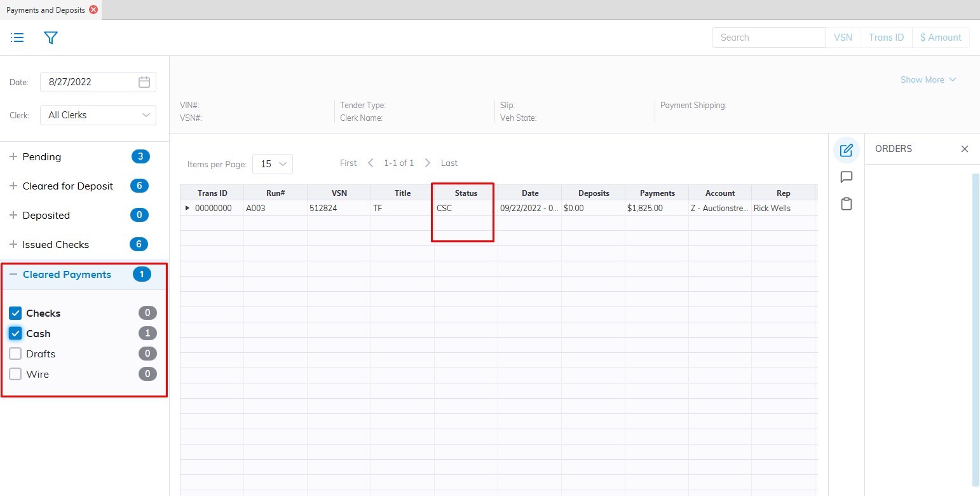Viewport: 980px width, 496px height.
Task: Switch search mode to VSN
Action: pos(843,38)
